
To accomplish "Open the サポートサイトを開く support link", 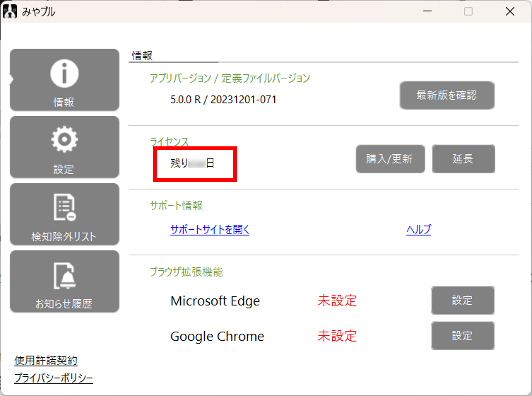I will point(210,229).
